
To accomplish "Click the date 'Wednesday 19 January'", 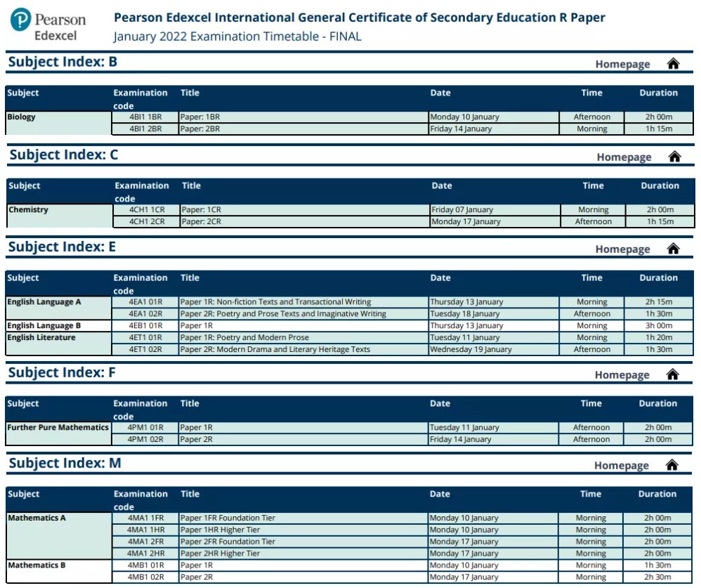I will click(471, 349).
